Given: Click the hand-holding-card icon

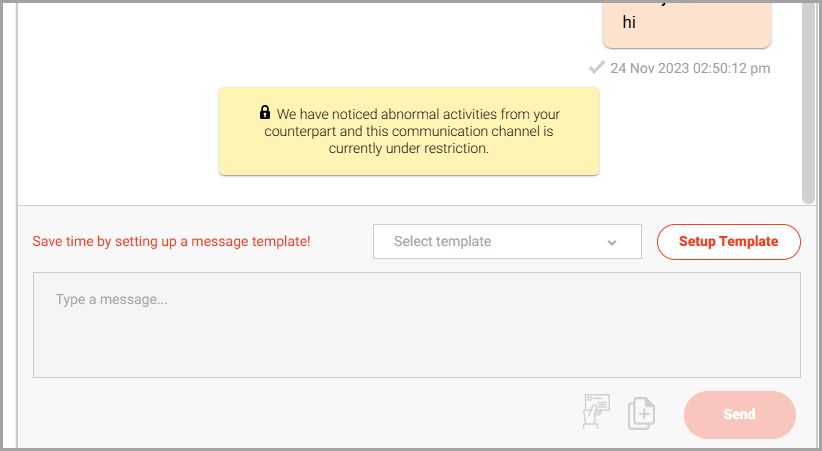Looking at the screenshot, I should [x=596, y=411].
